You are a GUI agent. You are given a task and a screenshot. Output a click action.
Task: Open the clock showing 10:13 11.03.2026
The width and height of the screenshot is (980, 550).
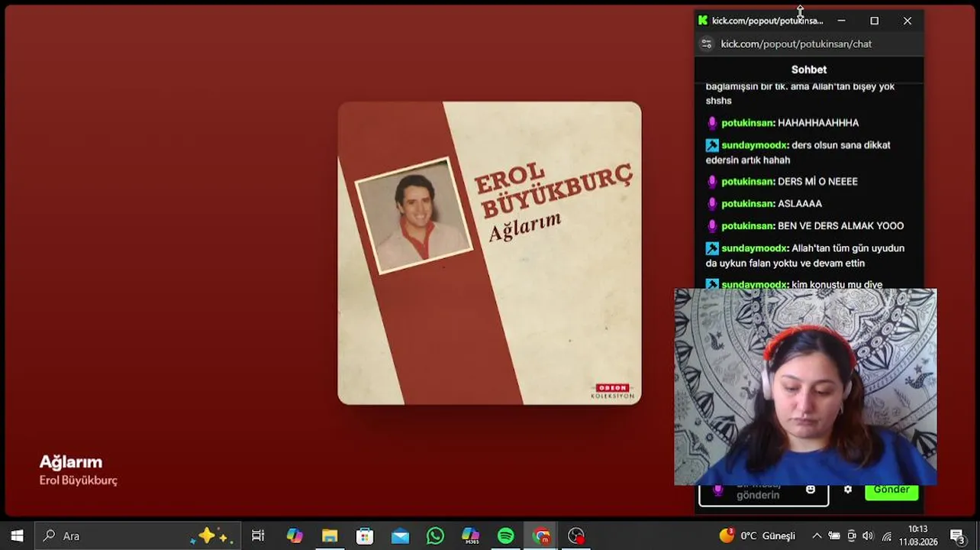pos(918,535)
